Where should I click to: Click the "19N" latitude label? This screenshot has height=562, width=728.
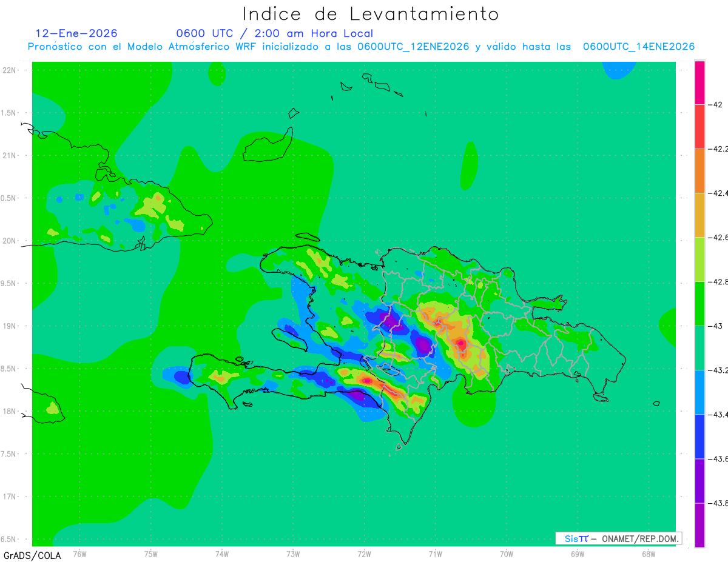[10, 326]
